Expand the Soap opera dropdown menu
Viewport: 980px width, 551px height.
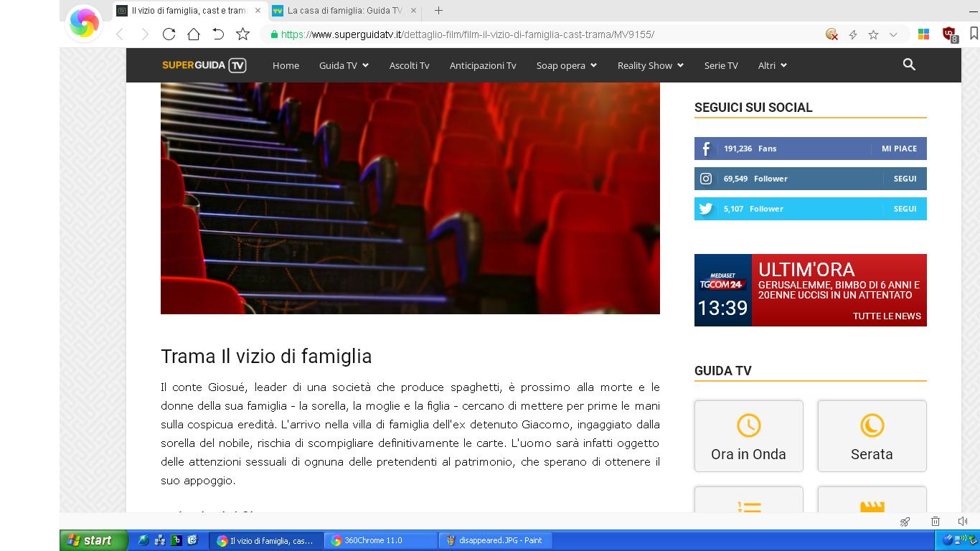point(567,65)
